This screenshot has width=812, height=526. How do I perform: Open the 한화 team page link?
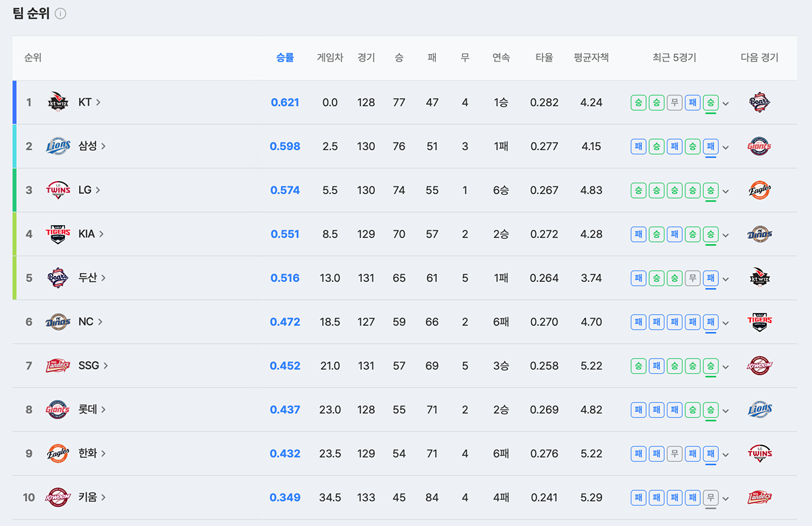tap(92, 454)
